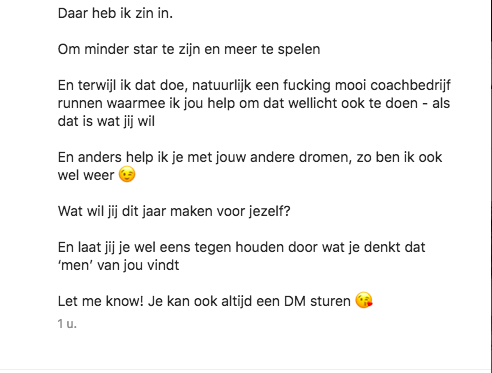Click the word 'sturen' before the kiss emoji

tap(330, 301)
